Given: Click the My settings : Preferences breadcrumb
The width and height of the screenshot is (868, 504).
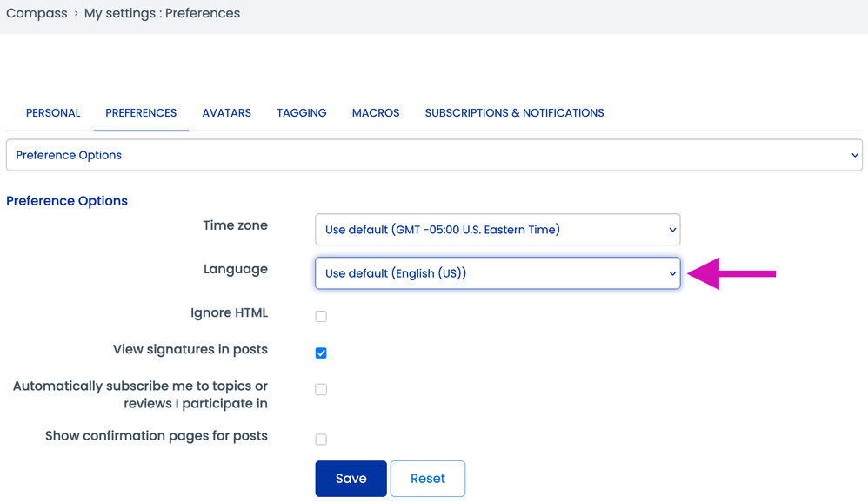Looking at the screenshot, I should pyautogui.click(x=162, y=13).
